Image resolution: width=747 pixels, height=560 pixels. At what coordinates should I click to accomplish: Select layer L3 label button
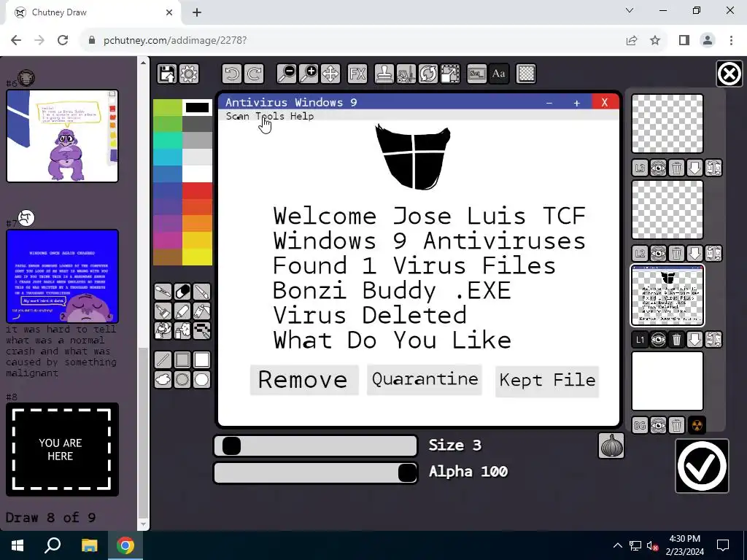[640, 168]
